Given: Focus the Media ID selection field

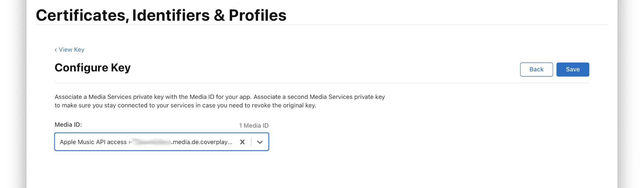Looking at the screenshot, I should [x=148, y=142].
